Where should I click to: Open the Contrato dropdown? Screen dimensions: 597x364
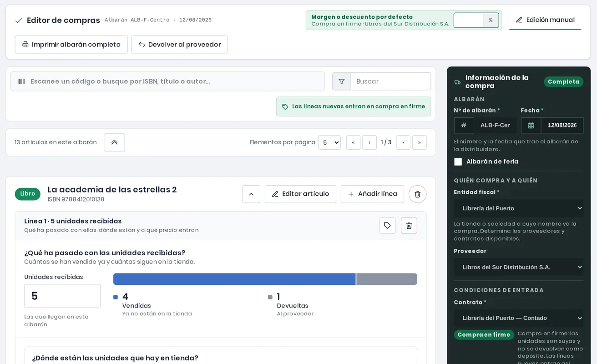coord(519,318)
